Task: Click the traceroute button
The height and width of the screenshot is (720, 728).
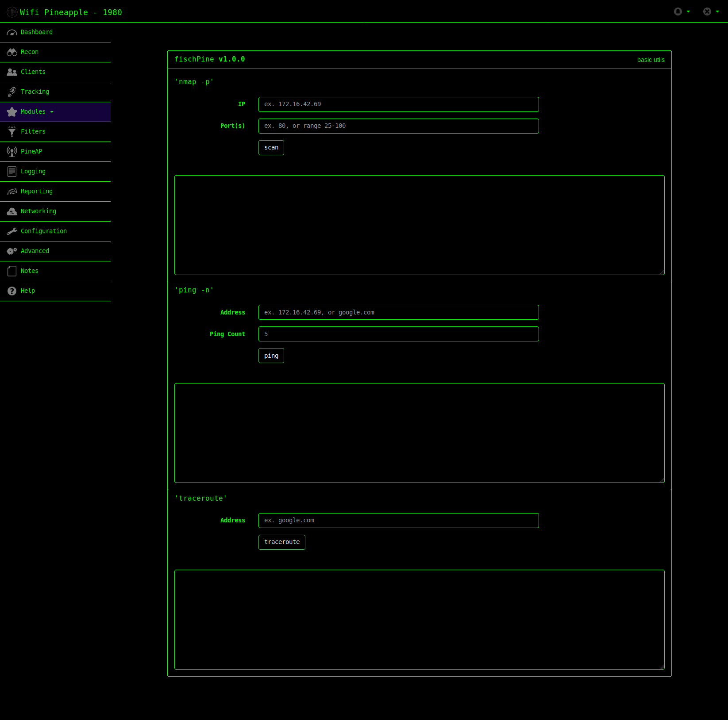Action: 282,542
